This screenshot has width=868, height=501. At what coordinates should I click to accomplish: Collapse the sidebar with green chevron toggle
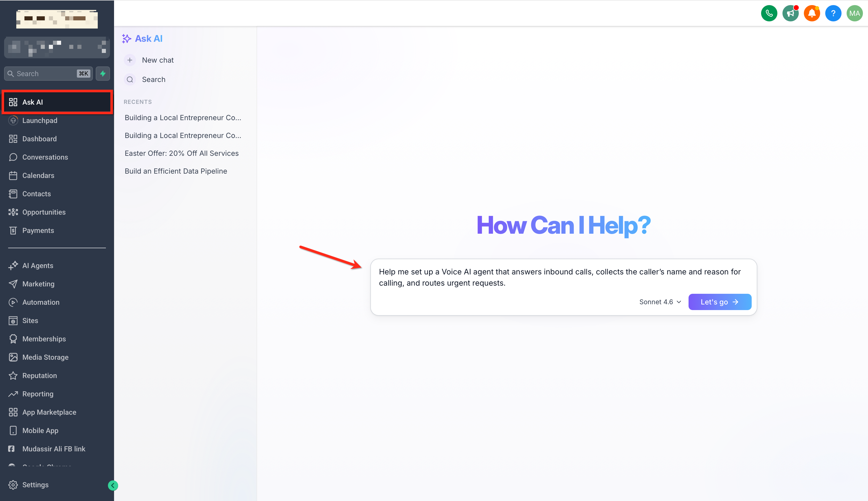click(x=113, y=485)
